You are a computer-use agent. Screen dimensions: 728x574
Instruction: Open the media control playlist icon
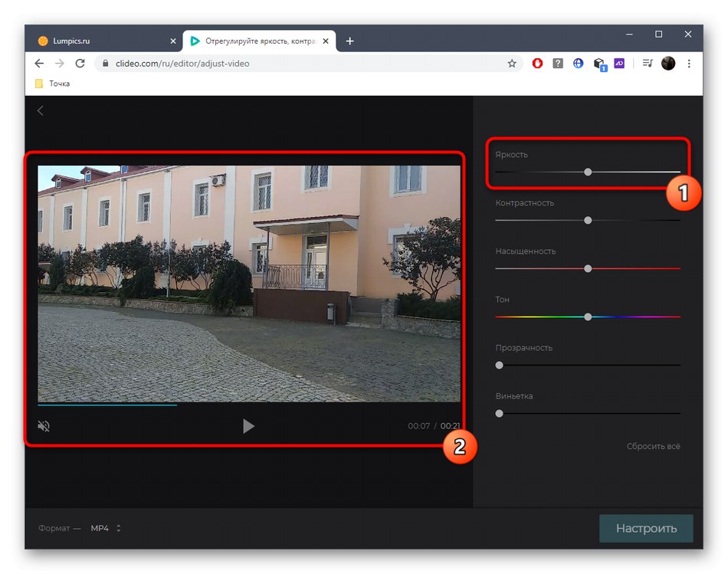click(648, 63)
